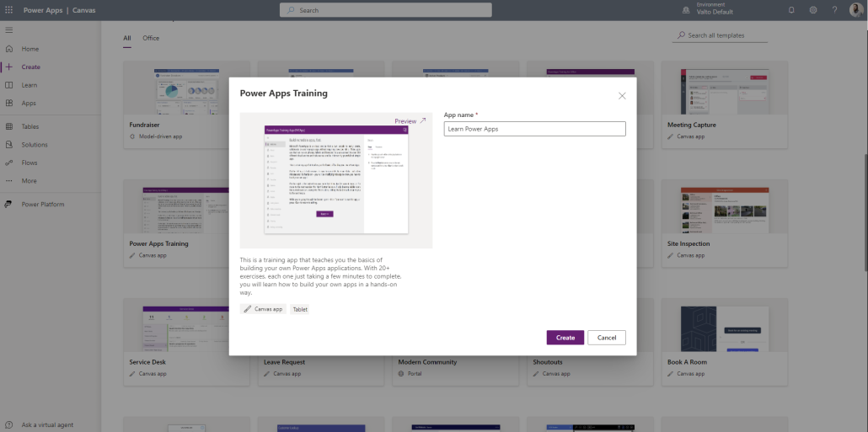Expand the More menu in sidebar
The image size is (868, 432).
click(x=29, y=180)
